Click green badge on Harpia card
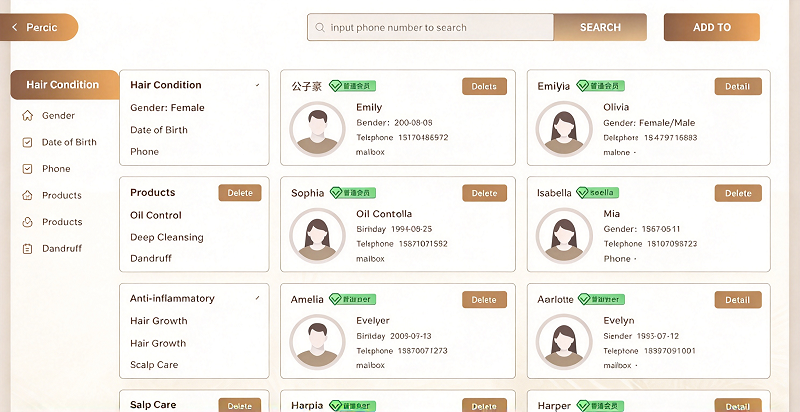Image resolution: width=800 pixels, height=412 pixels. coord(352,406)
